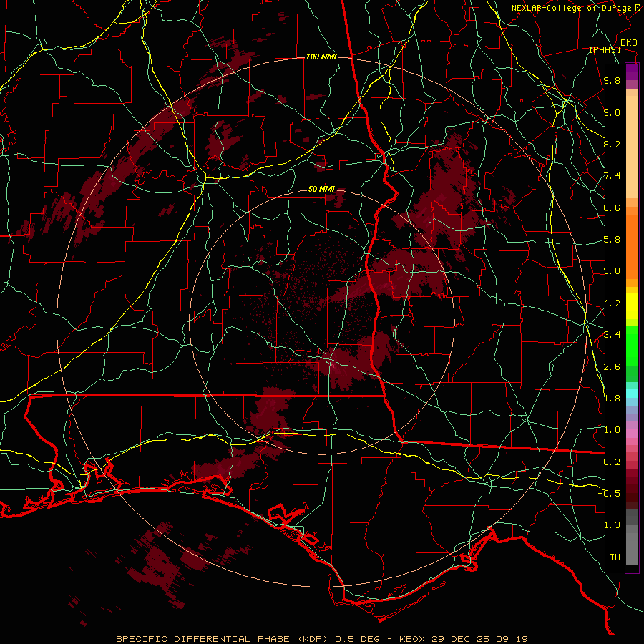Viewport: 644px width, 644px height.
Task: Click the 9.8 scale value
Action: [x=612, y=80]
